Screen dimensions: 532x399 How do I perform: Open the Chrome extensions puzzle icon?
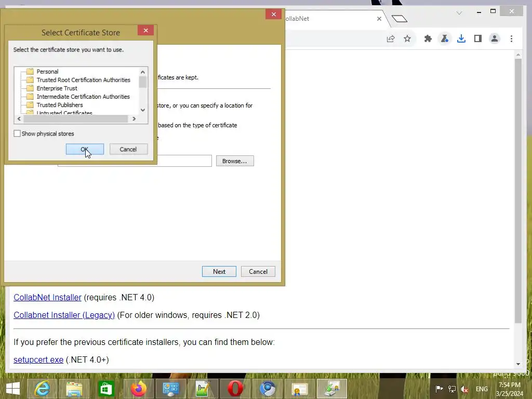(428, 38)
